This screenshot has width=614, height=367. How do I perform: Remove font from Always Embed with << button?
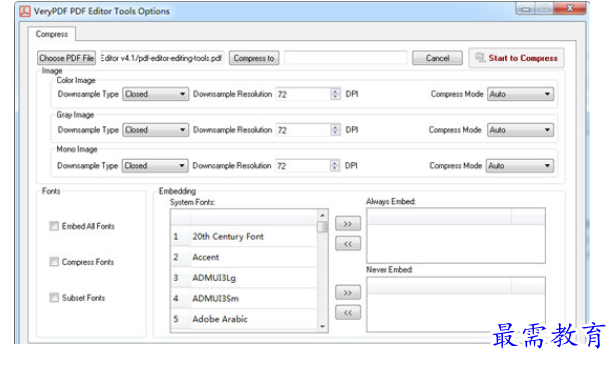click(348, 244)
